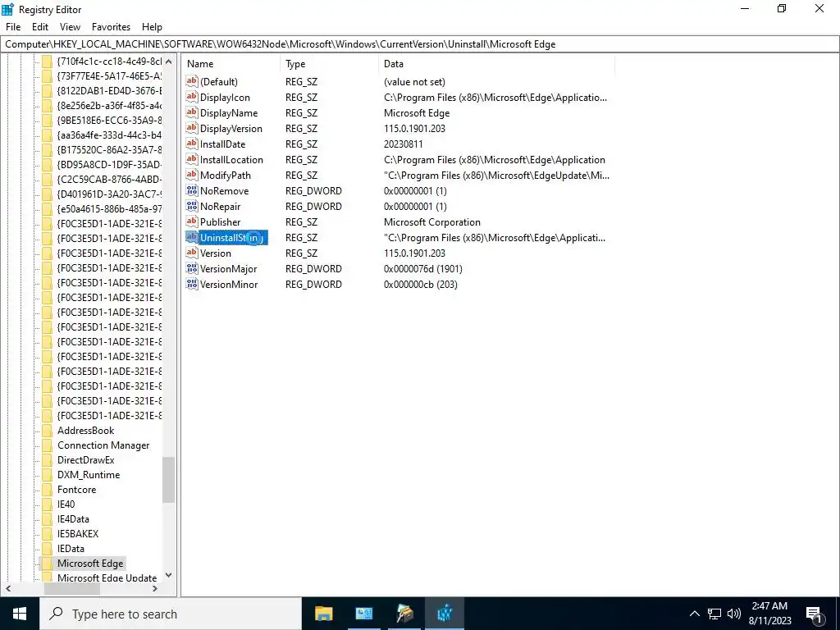The image size is (840, 630).
Task: Click the tree scroll up arrow
Action: click(x=169, y=61)
